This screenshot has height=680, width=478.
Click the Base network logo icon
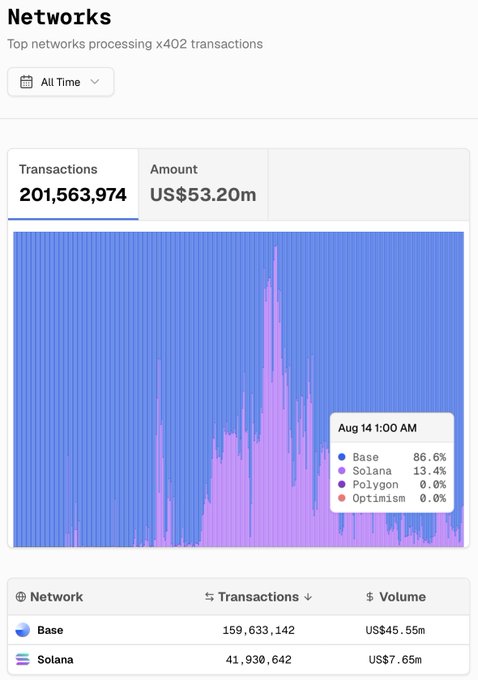(23, 630)
